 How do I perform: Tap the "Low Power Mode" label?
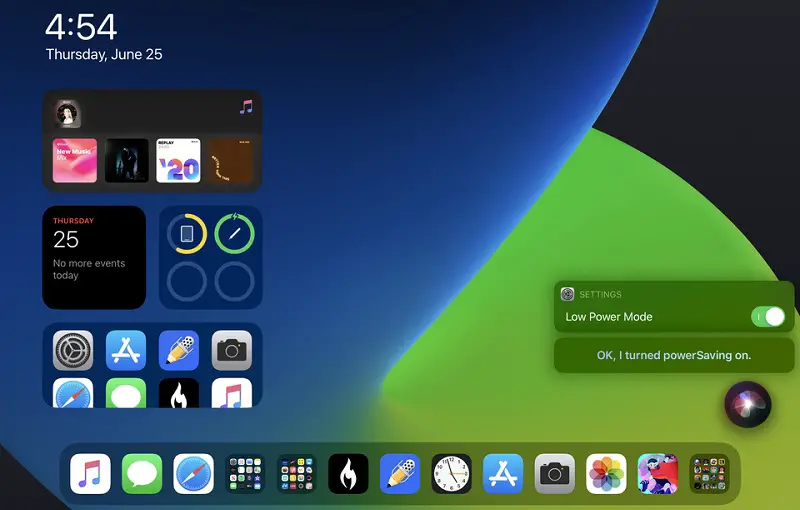click(x=609, y=317)
